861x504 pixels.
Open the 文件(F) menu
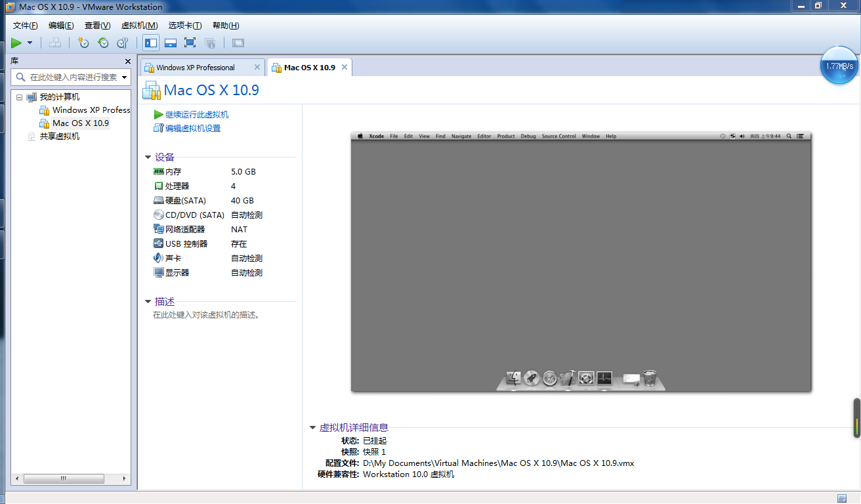[x=26, y=26]
